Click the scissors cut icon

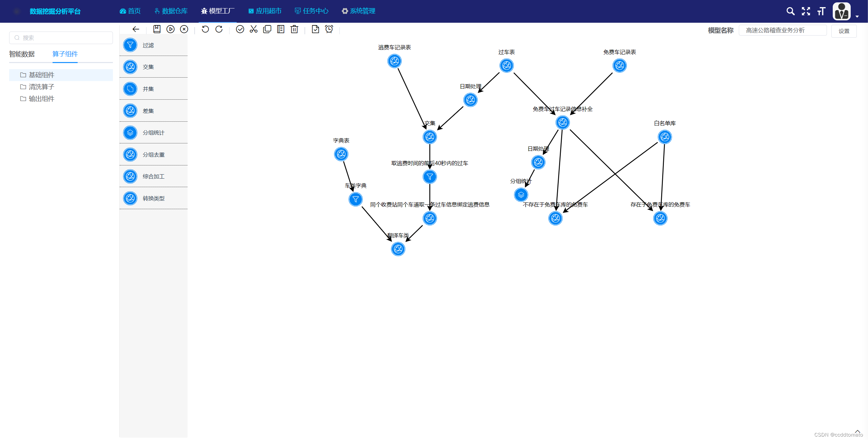pos(254,29)
